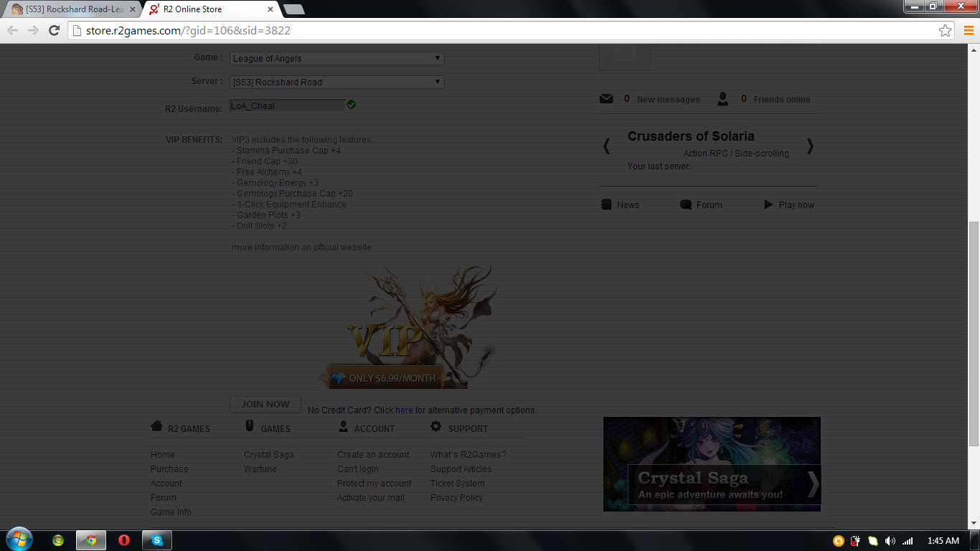
Task: Bookmark this page with the star icon
Action: click(945, 30)
